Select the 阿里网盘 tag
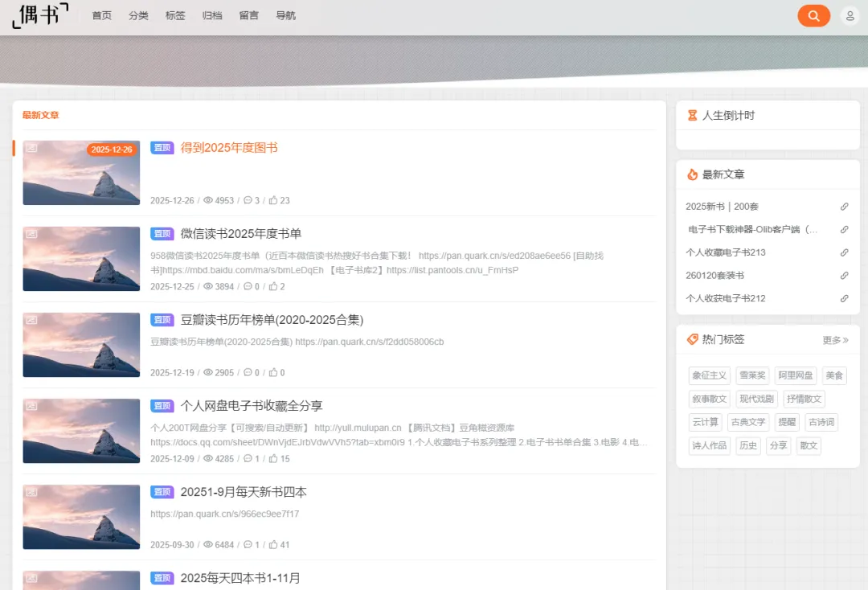Screen dimensions: 868x590 pos(796,375)
